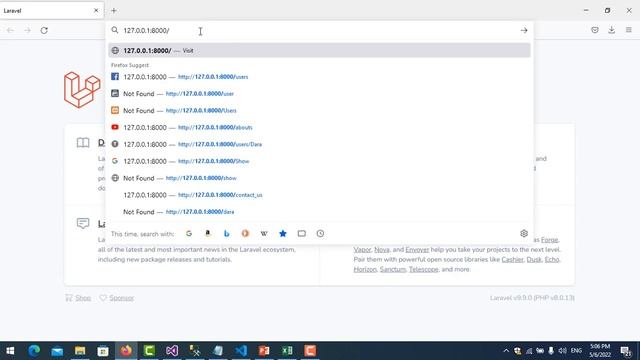Open Excel from taskbar
Screen dimensions: 640x360
click(287, 351)
